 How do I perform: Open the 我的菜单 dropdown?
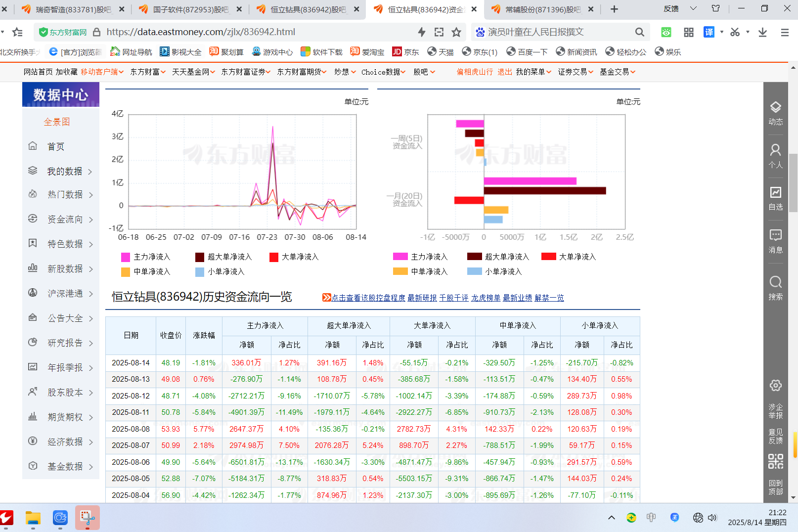point(533,72)
